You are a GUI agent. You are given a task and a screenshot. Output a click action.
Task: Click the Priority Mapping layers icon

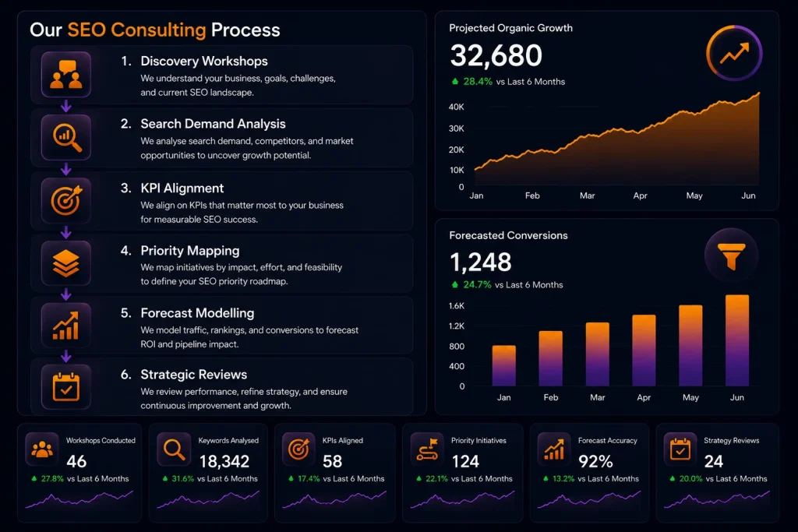point(66,263)
